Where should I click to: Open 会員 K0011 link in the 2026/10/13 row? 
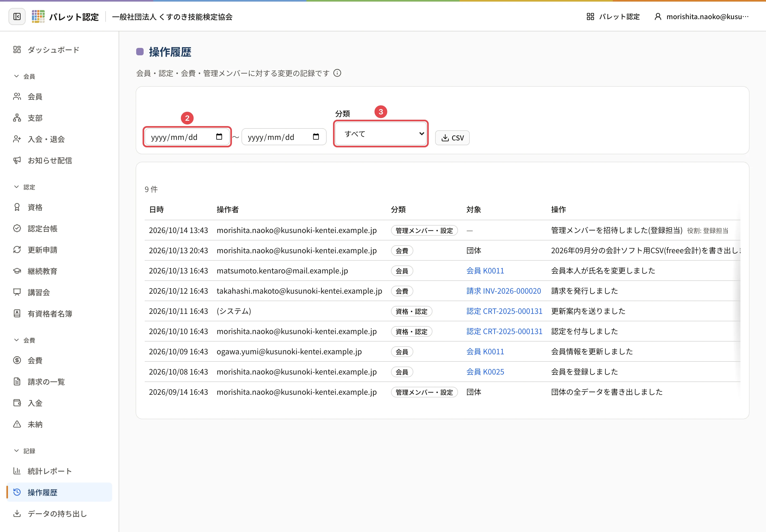[x=485, y=271]
